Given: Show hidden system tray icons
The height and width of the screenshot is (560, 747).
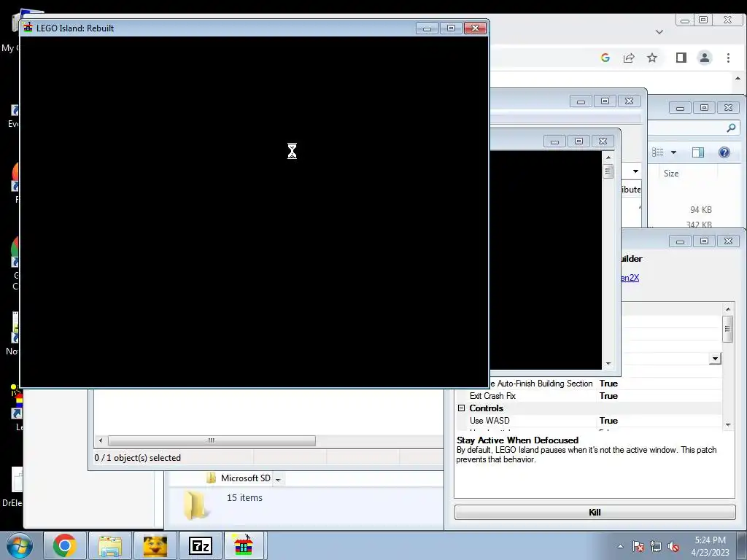Looking at the screenshot, I should tap(620, 546).
